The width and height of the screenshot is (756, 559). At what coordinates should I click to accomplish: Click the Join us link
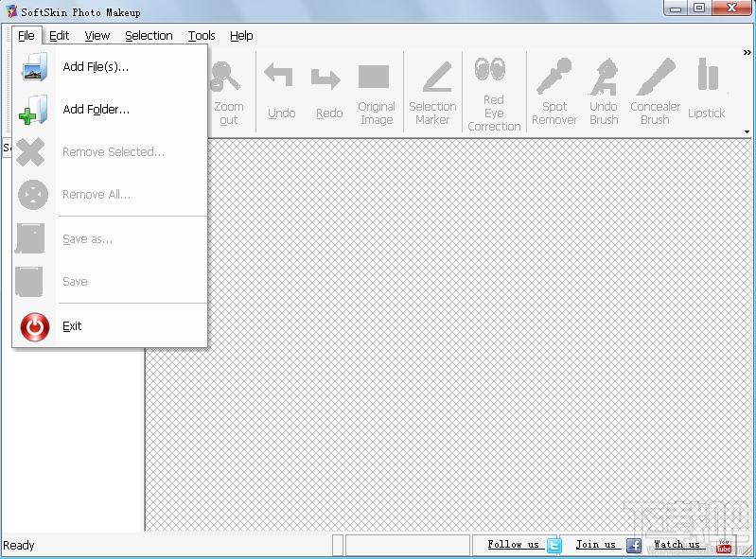[595, 545]
